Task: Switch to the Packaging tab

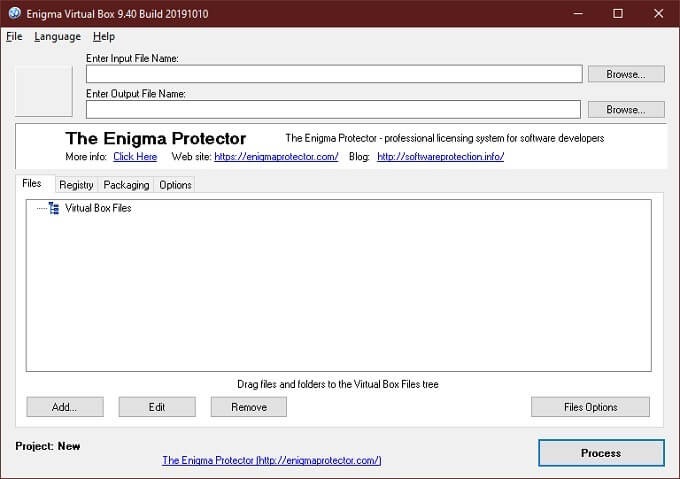Action: click(126, 185)
